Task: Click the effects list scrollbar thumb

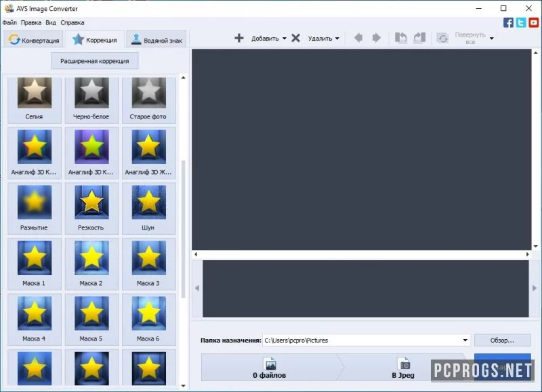Action: click(x=183, y=229)
